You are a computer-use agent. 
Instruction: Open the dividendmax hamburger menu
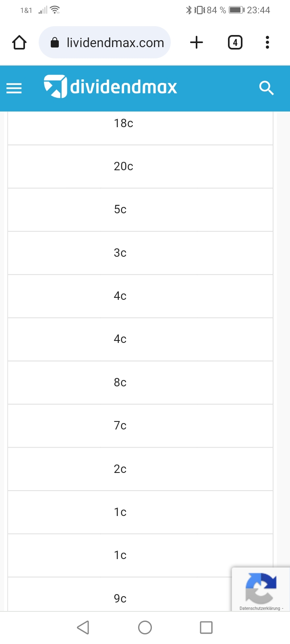pos(14,88)
